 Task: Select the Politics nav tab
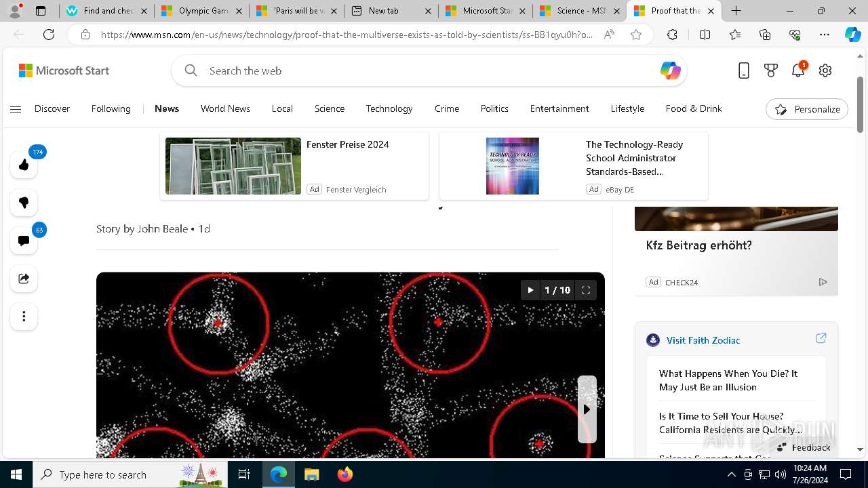point(494,108)
